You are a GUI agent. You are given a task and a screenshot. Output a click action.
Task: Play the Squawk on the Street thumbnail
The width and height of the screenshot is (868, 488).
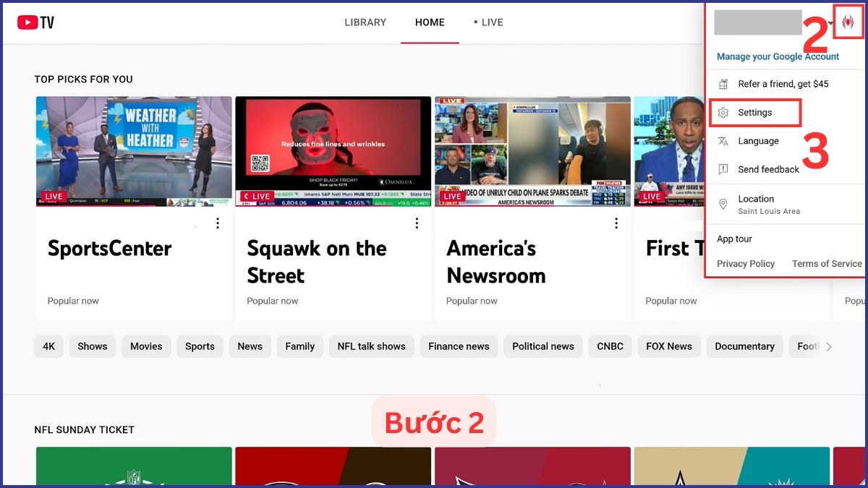[x=333, y=152]
